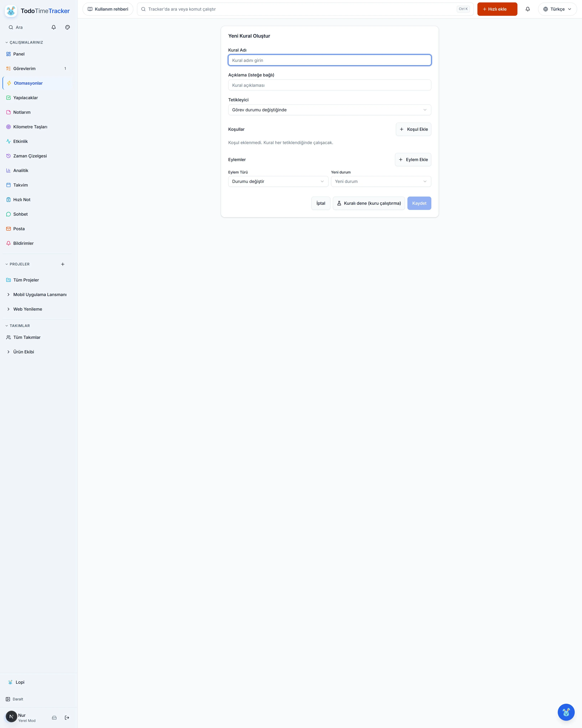This screenshot has width=582, height=728.
Task: Open Takvim page
Action: (x=37, y=185)
